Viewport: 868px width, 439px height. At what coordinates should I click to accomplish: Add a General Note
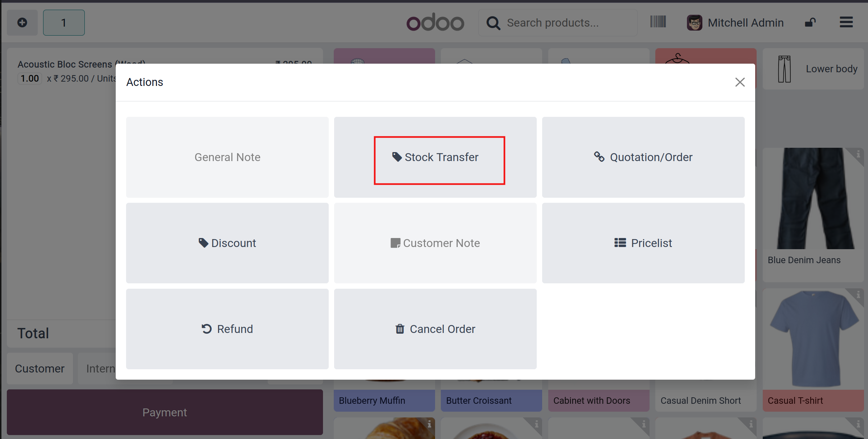click(x=227, y=157)
